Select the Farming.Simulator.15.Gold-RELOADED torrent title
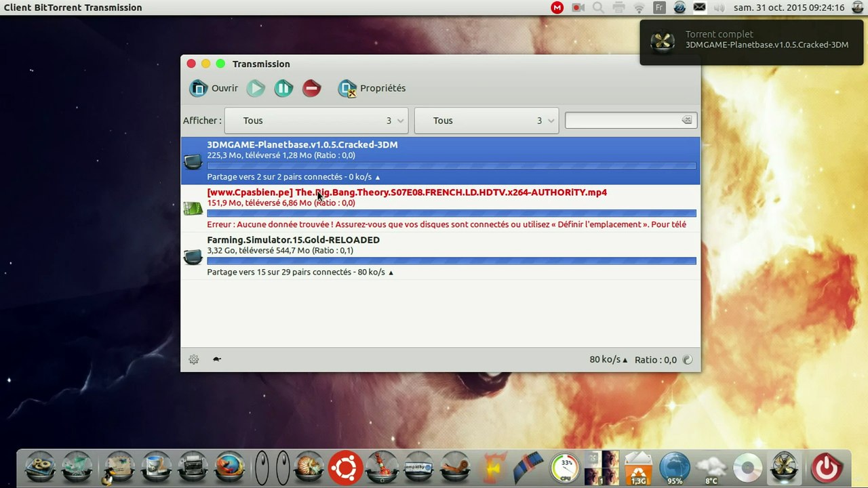This screenshot has width=868, height=488. click(293, 240)
